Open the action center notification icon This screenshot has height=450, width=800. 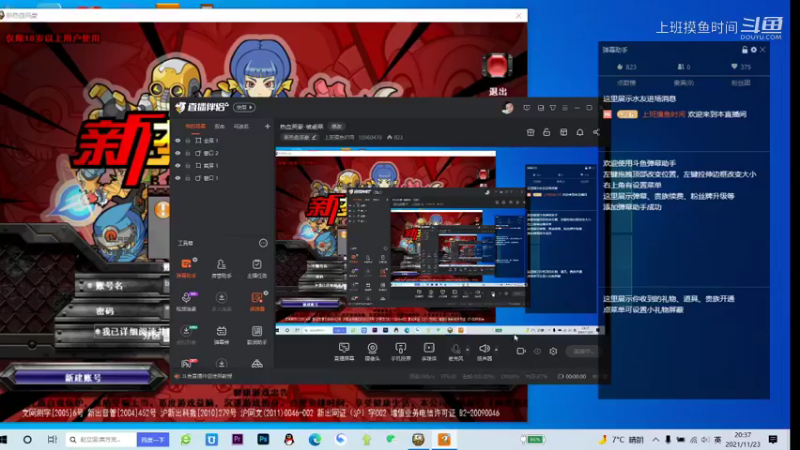pos(773,439)
